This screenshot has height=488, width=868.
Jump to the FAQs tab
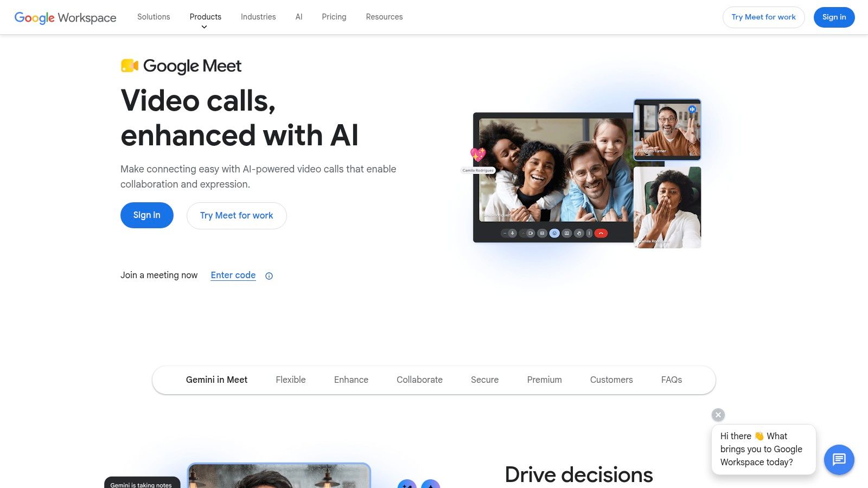point(672,380)
